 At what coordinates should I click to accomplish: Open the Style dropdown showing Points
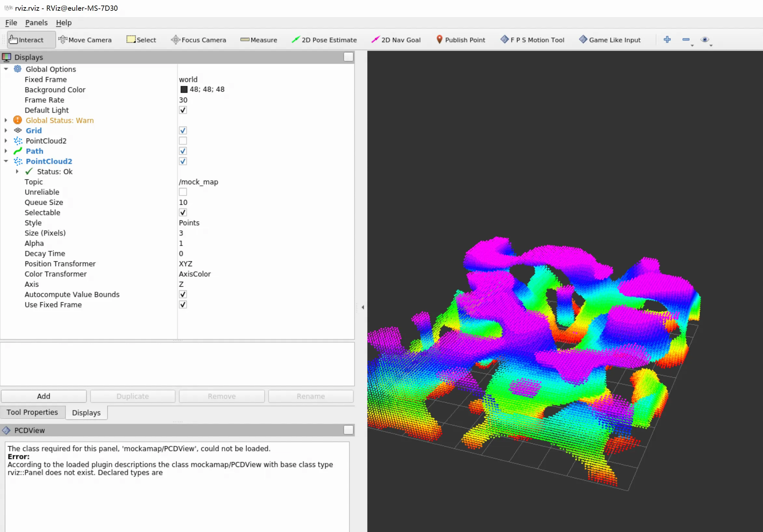(266, 223)
